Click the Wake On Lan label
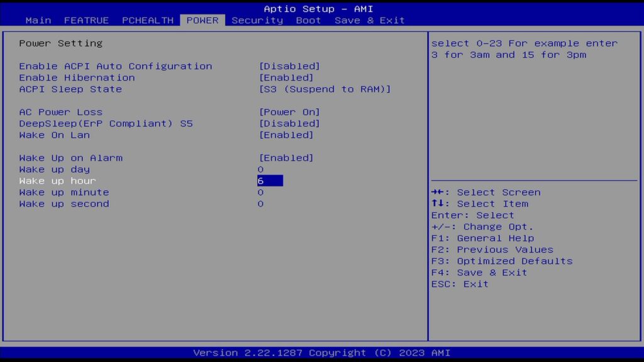Image resolution: width=644 pixels, height=362 pixels. (54, 134)
